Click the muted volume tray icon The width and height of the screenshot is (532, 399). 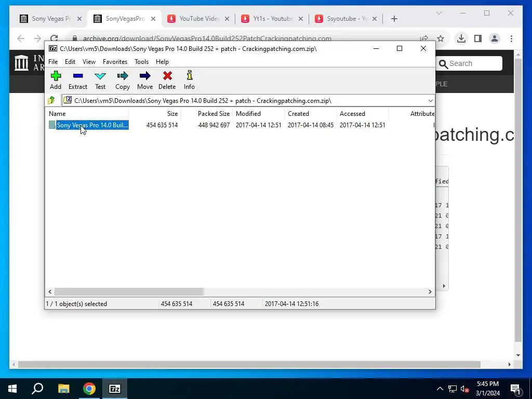point(464,389)
